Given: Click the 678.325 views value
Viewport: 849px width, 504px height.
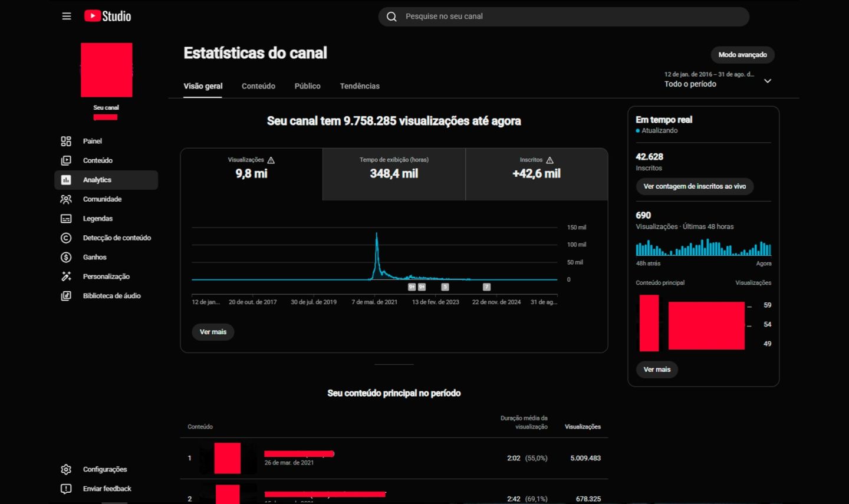Looking at the screenshot, I should pyautogui.click(x=588, y=499).
